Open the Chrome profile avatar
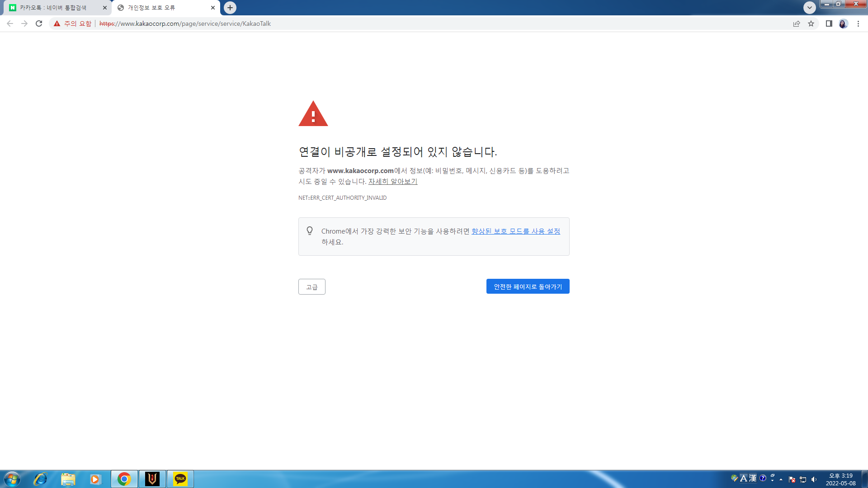The height and width of the screenshot is (488, 868). (x=844, y=23)
